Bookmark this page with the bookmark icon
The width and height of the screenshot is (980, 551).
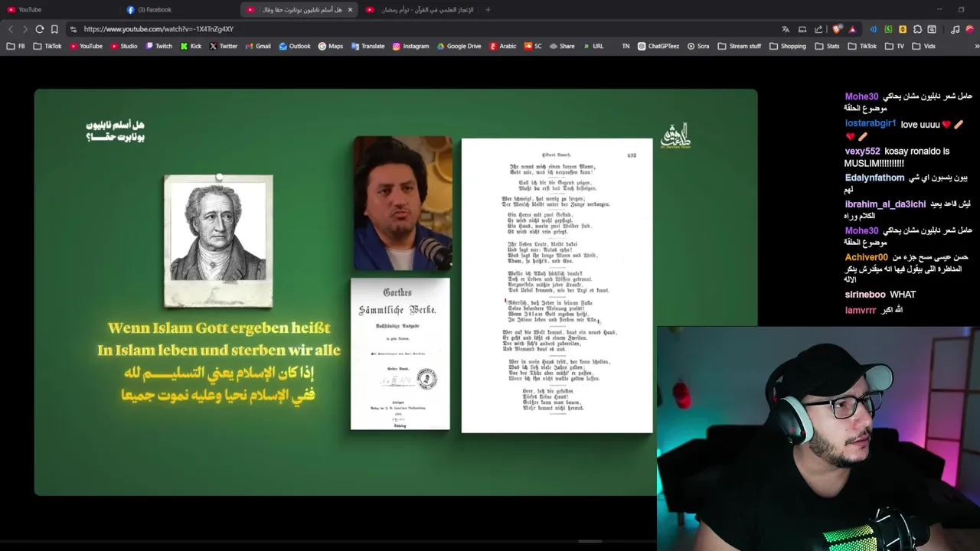[54, 29]
